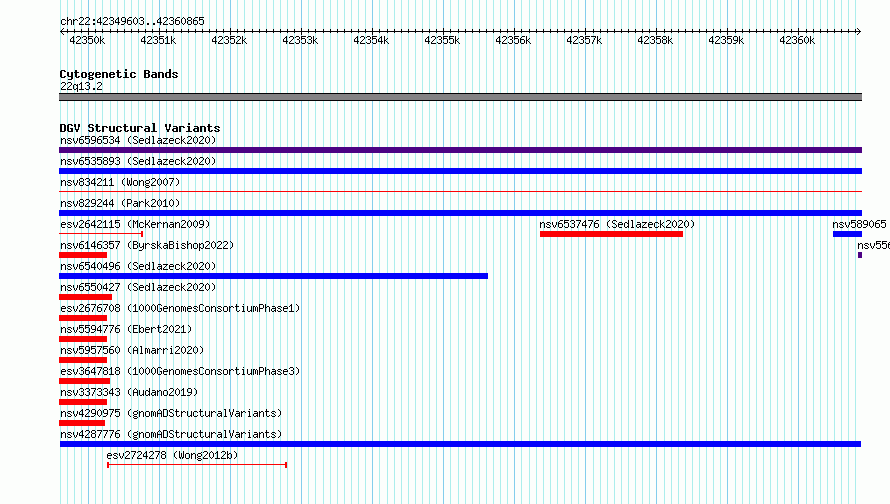Click the 42355k ruler tick label
Screen dimensions: 890x504
pyautogui.click(x=442, y=40)
